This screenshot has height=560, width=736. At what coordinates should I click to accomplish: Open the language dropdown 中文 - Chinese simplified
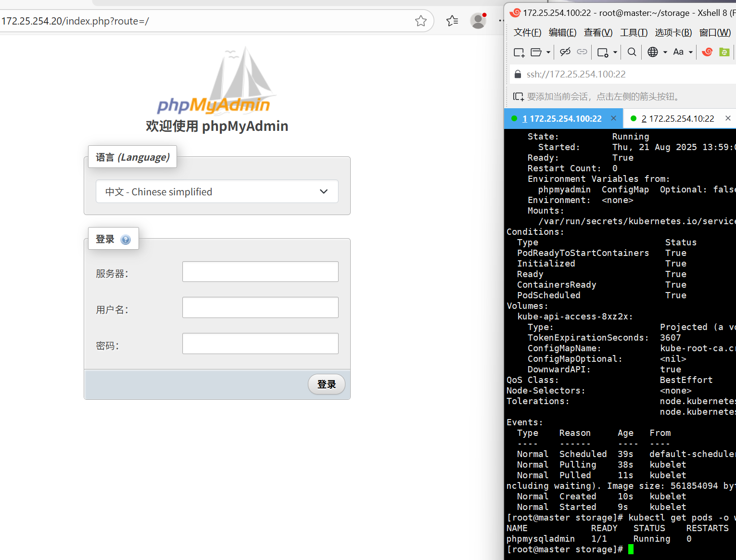coord(217,191)
